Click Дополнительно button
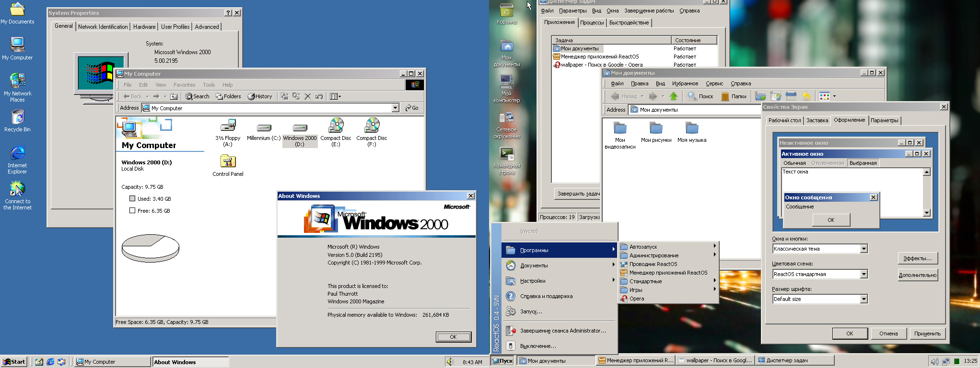The image size is (980, 368). point(917,275)
